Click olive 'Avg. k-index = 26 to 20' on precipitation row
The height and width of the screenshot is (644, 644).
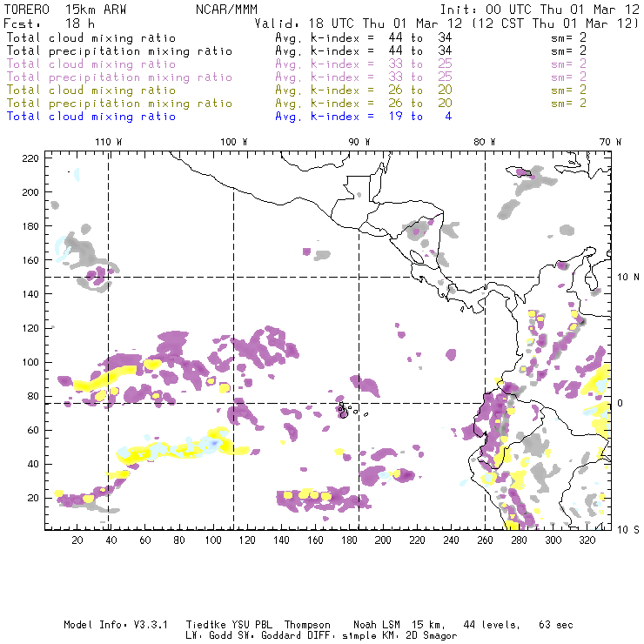364,103
